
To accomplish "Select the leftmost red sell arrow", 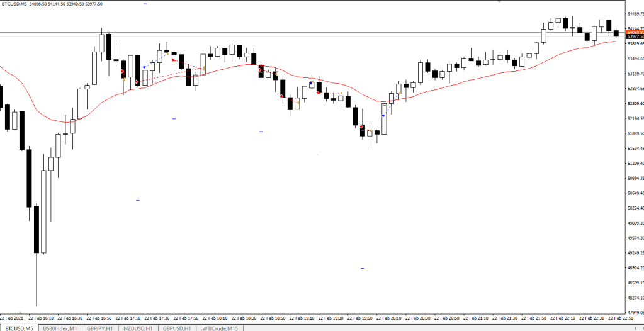I will tap(123, 72).
